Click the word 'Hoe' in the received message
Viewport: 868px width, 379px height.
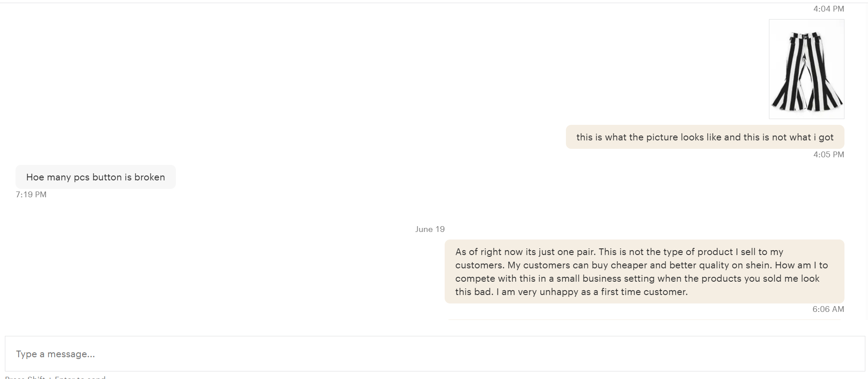(35, 177)
